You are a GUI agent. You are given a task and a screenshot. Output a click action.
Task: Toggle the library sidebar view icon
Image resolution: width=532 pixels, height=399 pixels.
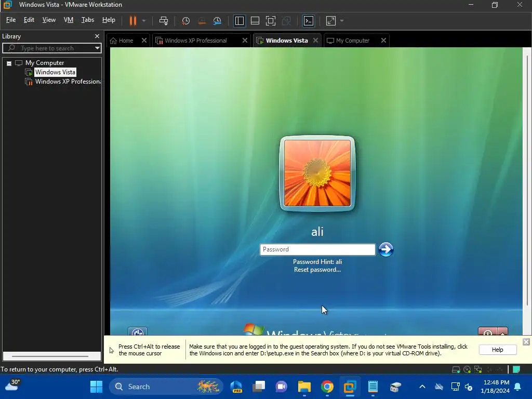click(x=239, y=21)
